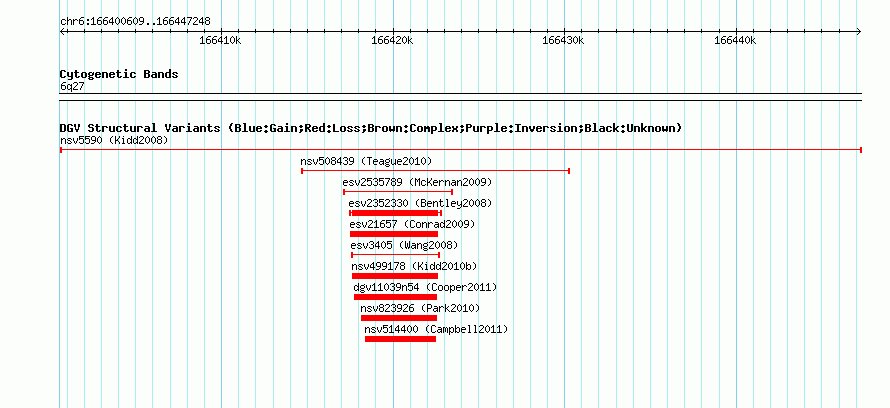Open nsv823926 (Park2010) label

pos(420,308)
